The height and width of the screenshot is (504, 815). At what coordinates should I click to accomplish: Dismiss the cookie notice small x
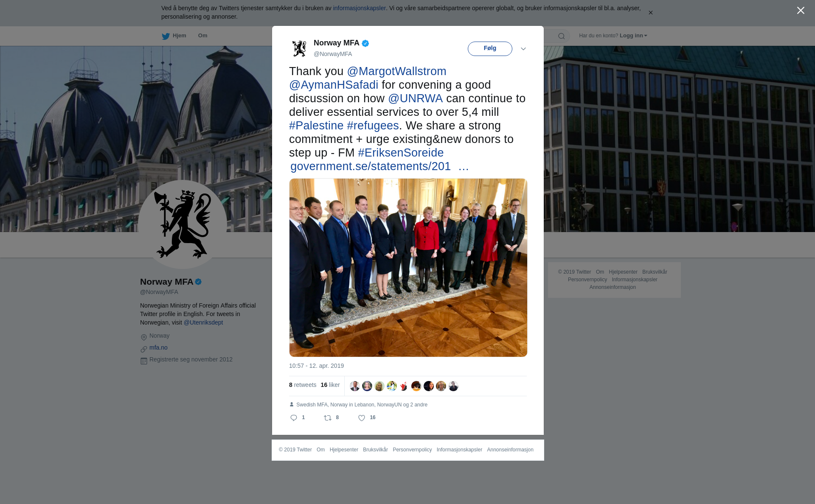(650, 13)
